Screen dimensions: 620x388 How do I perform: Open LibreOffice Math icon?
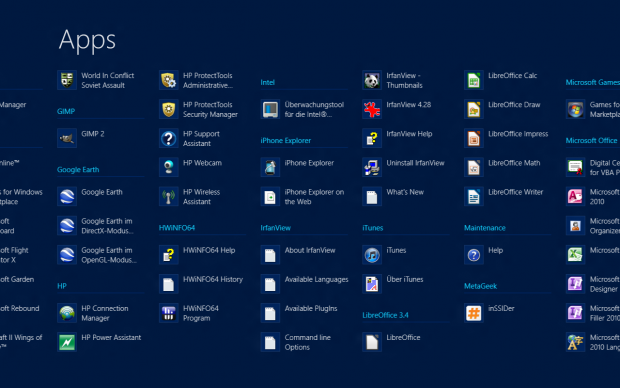474,168
